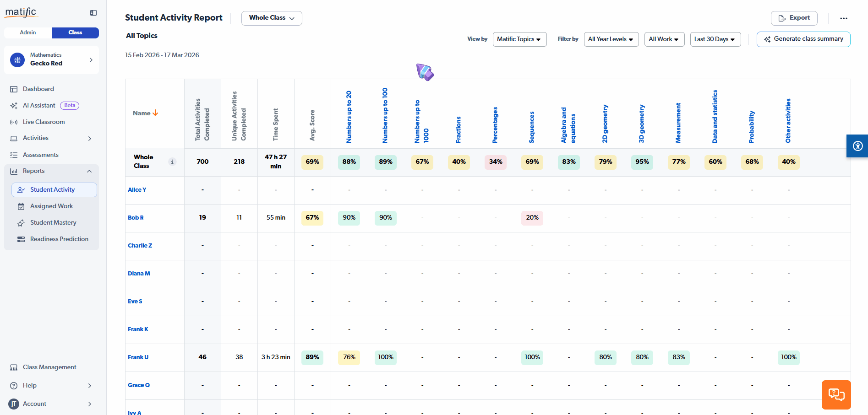Open Bob R's student profile

[136, 218]
